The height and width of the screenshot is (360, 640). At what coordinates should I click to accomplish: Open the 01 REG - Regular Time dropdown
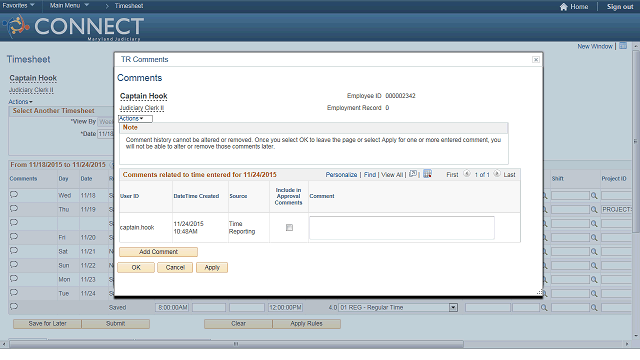[453, 307]
